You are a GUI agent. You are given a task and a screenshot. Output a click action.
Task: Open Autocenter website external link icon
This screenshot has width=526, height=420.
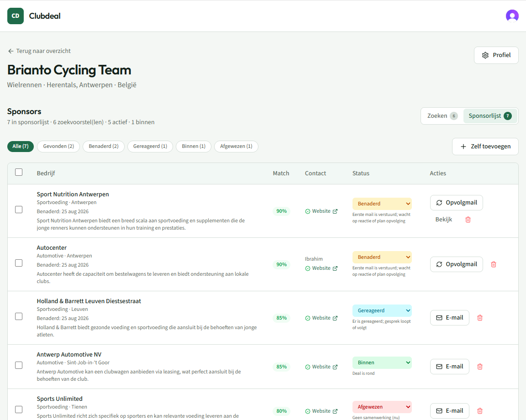coord(335,268)
